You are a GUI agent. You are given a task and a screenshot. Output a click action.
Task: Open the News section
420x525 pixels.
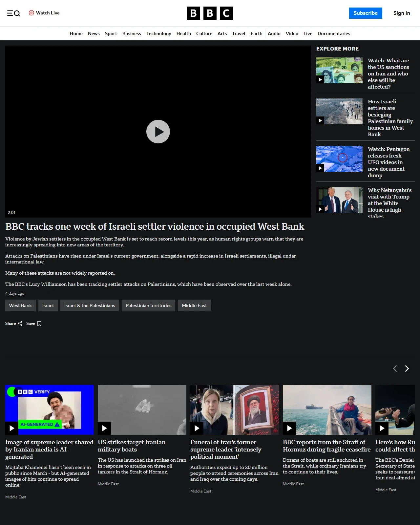click(x=94, y=33)
